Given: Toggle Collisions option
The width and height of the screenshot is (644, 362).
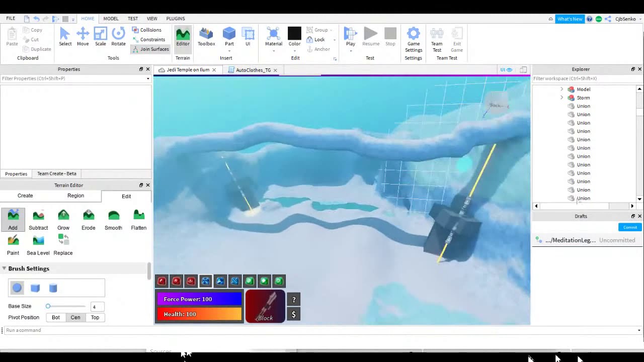Looking at the screenshot, I should coord(147,30).
